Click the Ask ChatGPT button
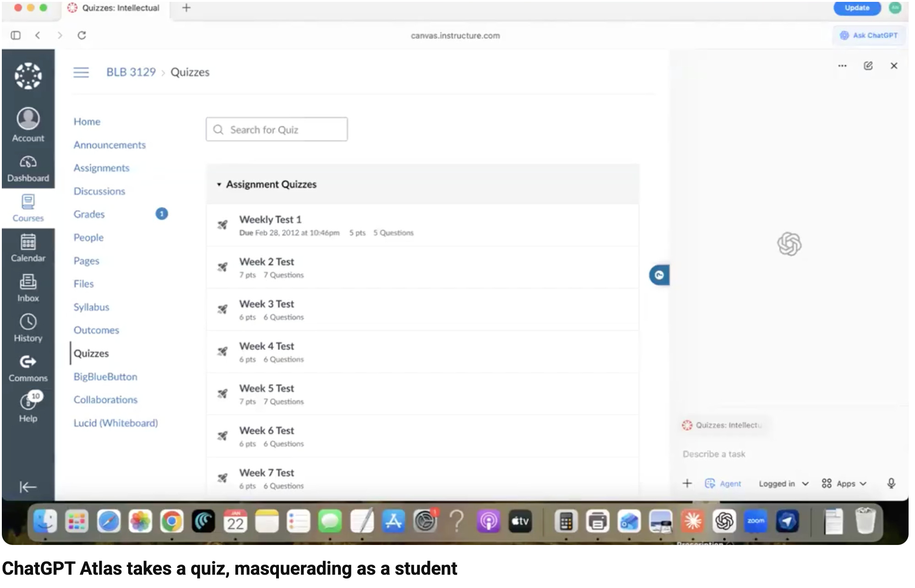The image size is (915, 588). coord(869,35)
